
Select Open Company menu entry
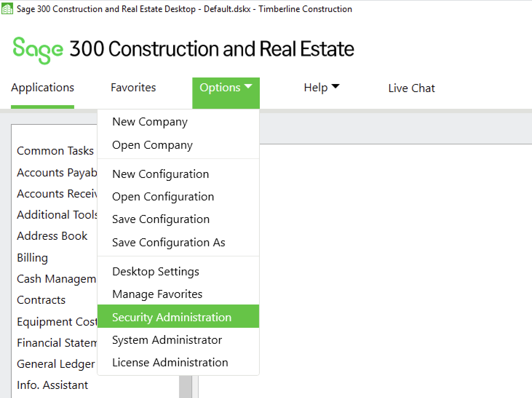178,145
